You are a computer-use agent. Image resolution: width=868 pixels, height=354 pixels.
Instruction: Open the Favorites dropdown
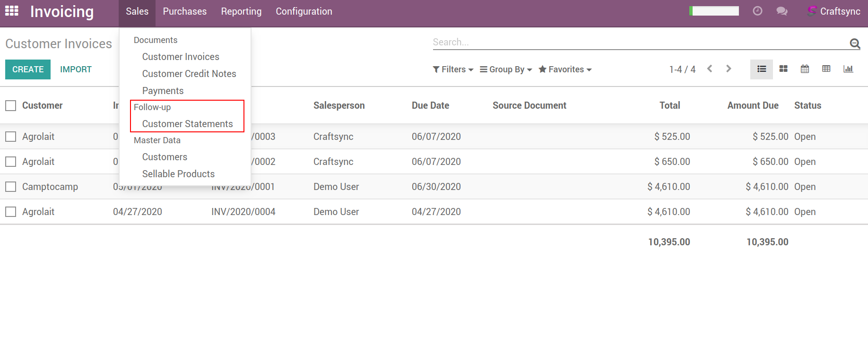[x=565, y=69]
